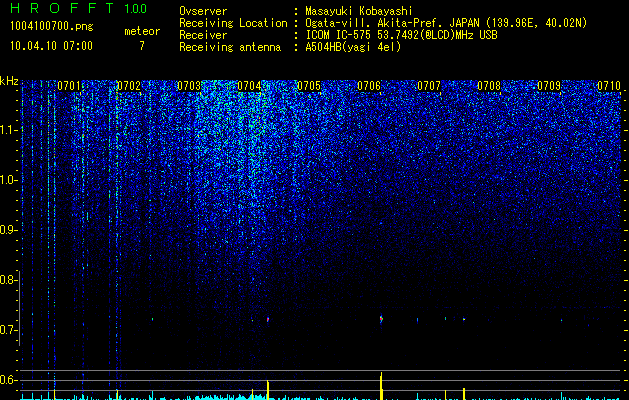Image resolution: width=629 pixels, height=400 pixels.
Task: Click the 0709 time marker
Action: (x=549, y=86)
